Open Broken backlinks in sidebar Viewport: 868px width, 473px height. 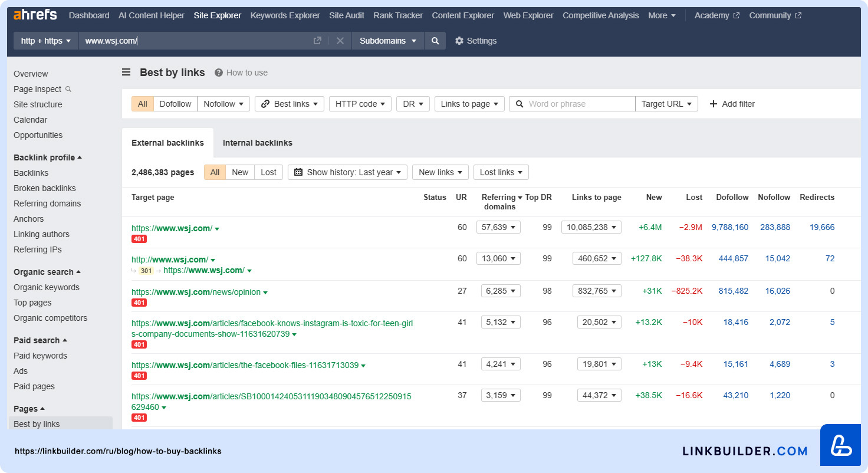45,188
